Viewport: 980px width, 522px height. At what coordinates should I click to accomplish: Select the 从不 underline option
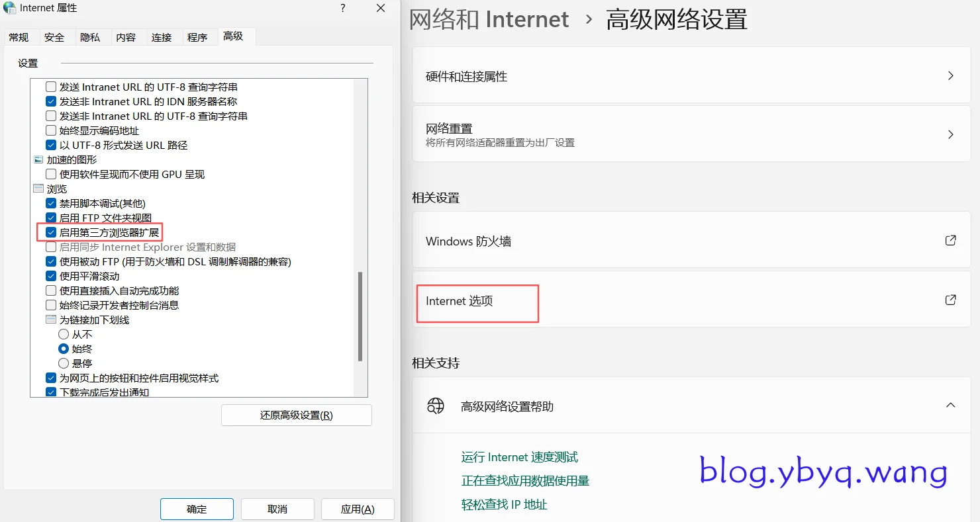click(x=64, y=334)
